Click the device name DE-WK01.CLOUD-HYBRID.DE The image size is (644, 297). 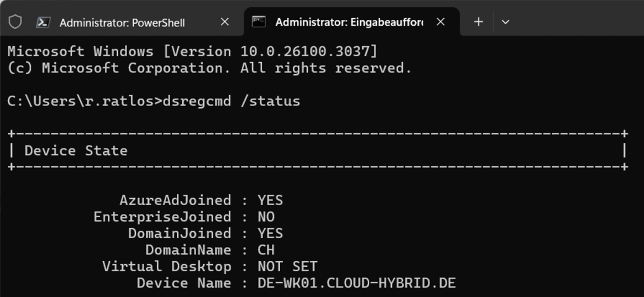357,283
